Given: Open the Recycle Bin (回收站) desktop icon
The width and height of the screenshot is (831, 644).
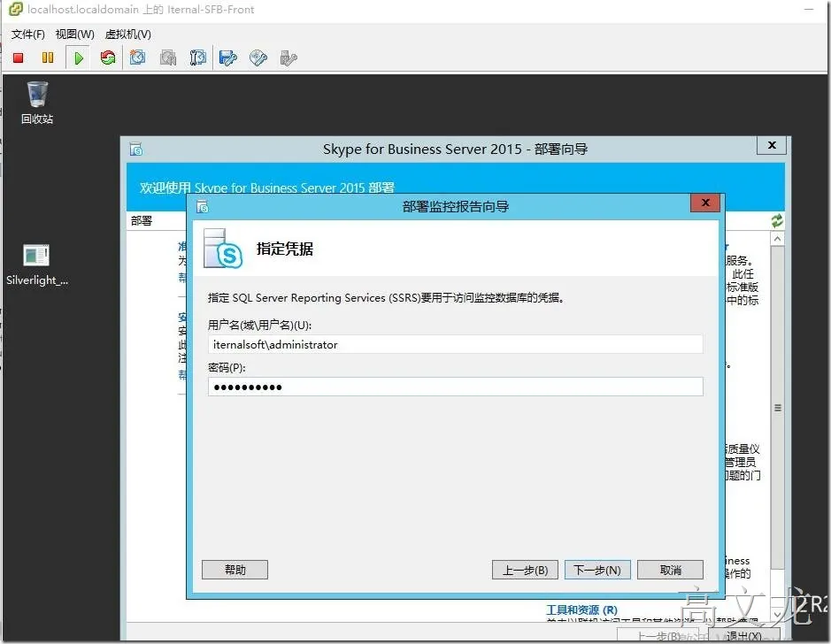Looking at the screenshot, I should (37, 103).
